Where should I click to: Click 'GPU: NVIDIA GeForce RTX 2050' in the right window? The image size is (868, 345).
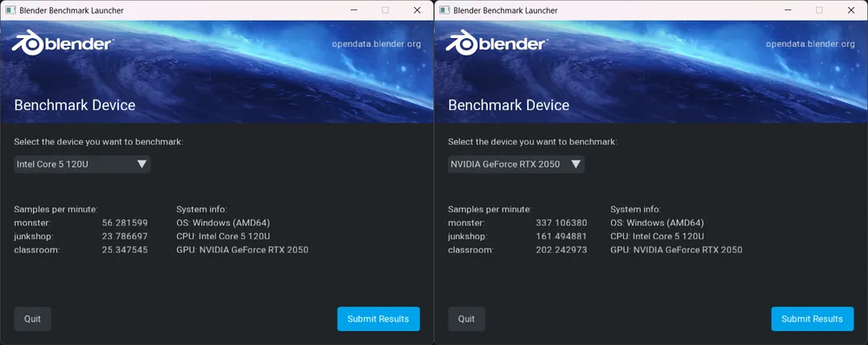click(x=676, y=250)
